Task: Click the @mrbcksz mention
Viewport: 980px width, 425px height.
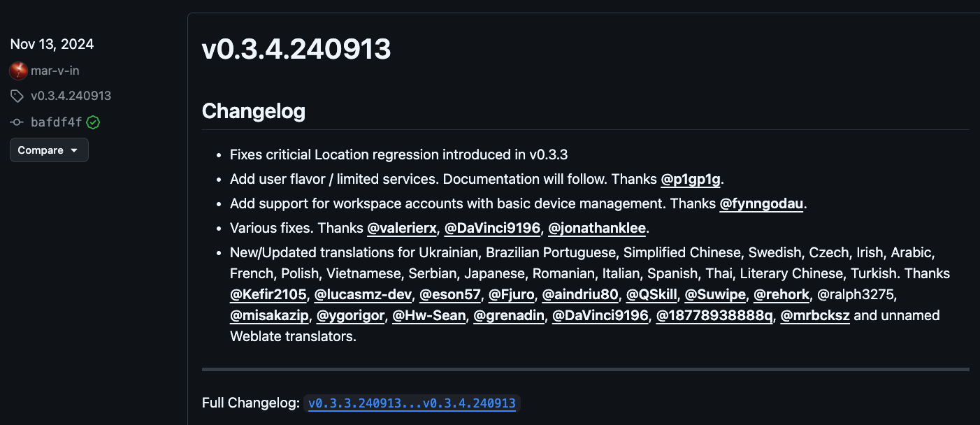Action: 814,316
